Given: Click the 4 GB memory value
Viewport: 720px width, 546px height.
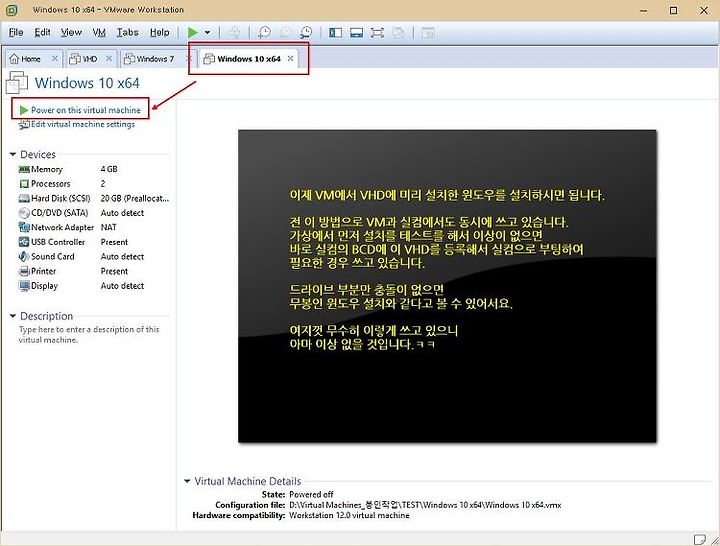Looking at the screenshot, I should click(x=109, y=169).
